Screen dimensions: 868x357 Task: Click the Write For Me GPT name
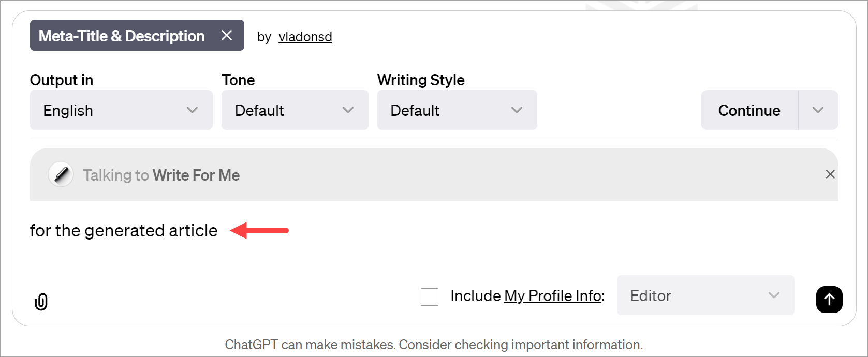point(196,175)
